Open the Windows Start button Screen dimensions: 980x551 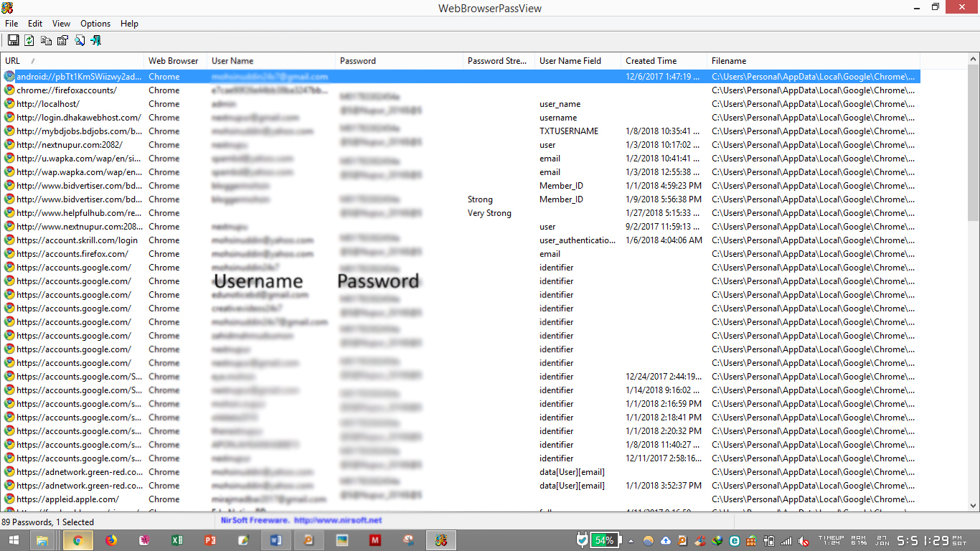pos(14,540)
